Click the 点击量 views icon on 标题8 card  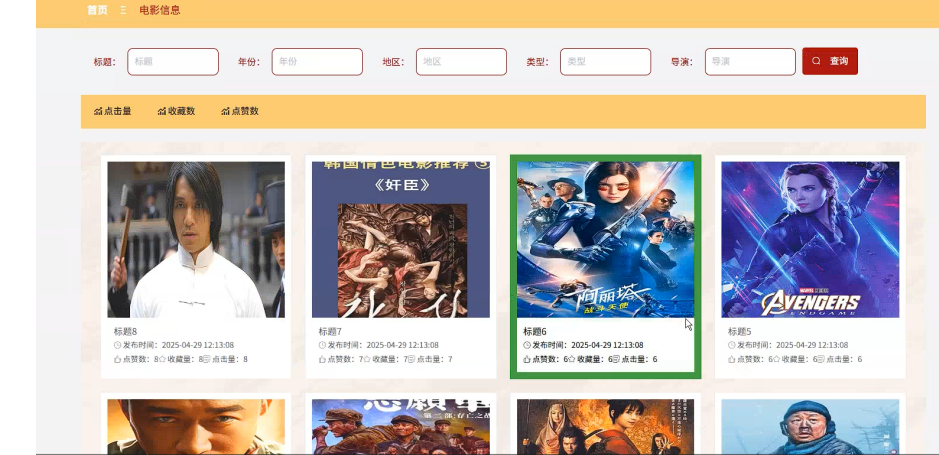point(207,360)
